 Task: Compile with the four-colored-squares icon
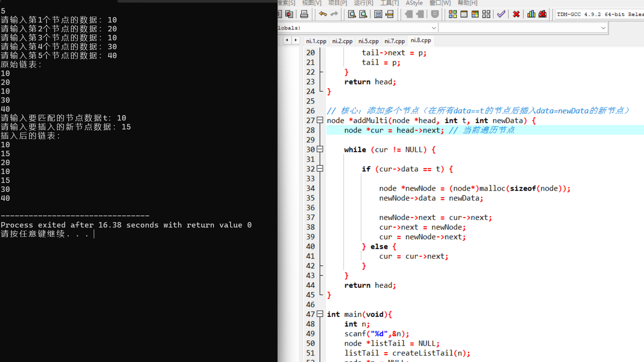(453, 14)
